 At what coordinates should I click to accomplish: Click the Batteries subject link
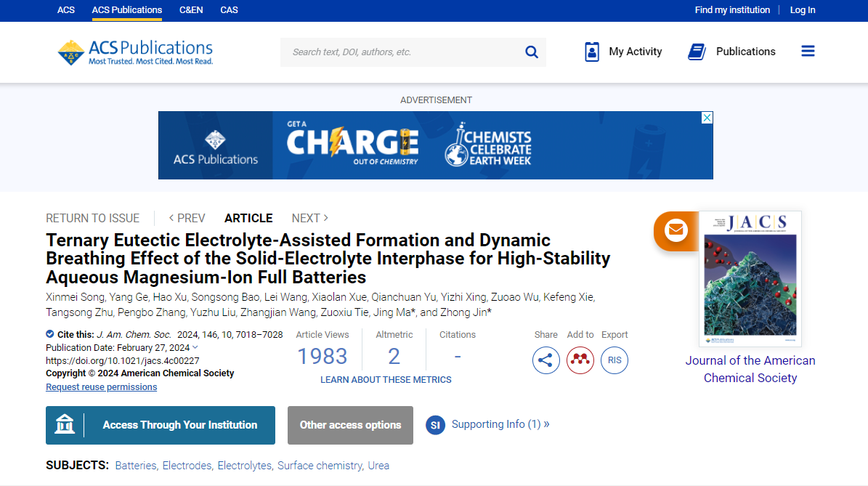136,466
